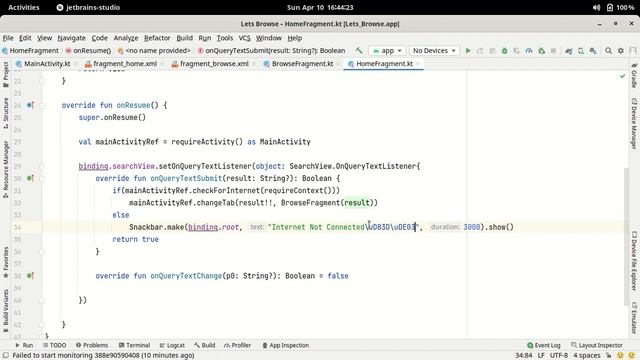This screenshot has height=360, width=640.
Task: Click the Search Everywhere magnifier icon
Action: tap(608, 51)
